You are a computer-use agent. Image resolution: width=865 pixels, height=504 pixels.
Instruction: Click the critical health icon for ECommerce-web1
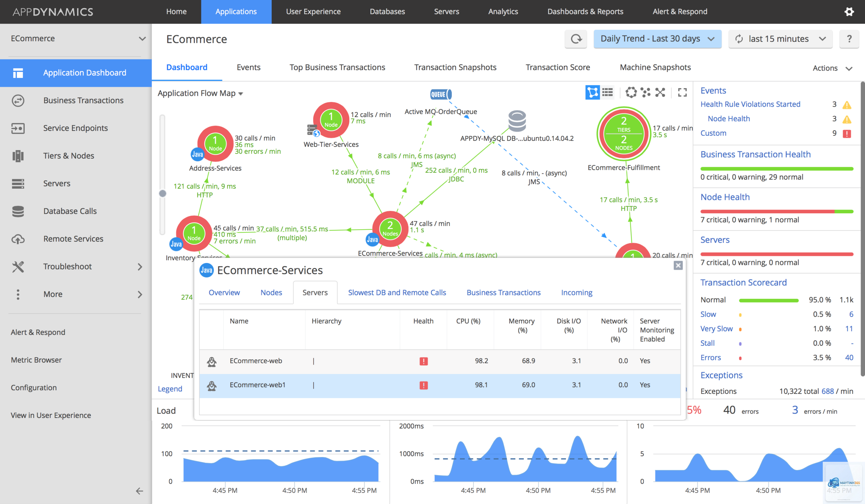point(424,385)
